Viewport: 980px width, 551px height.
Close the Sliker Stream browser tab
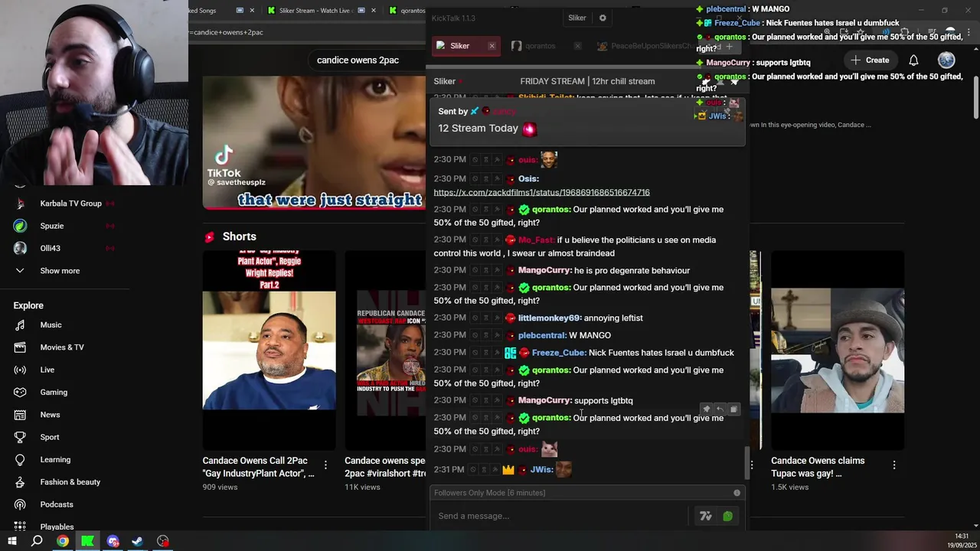[x=374, y=11]
